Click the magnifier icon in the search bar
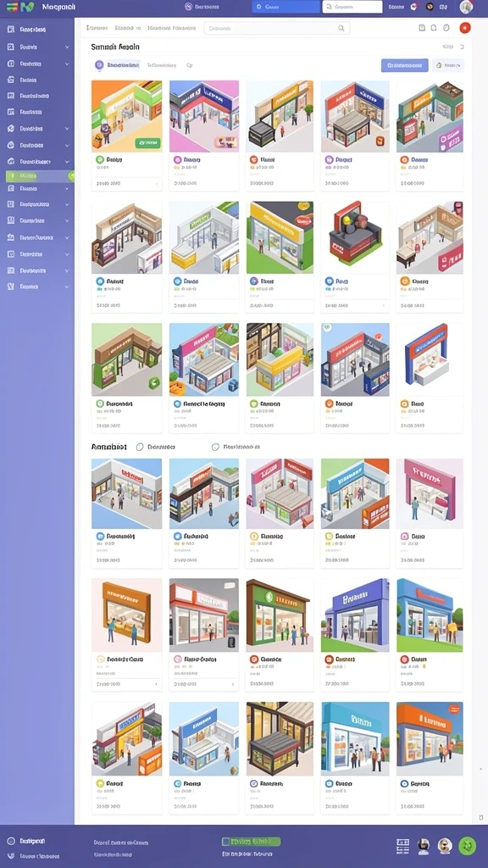 342,28
